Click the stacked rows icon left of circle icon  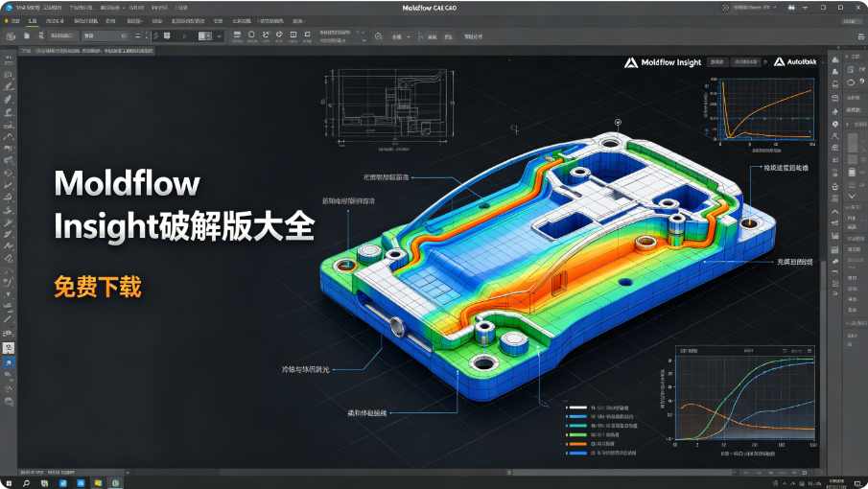pyautogui.click(x=237, y=35)
